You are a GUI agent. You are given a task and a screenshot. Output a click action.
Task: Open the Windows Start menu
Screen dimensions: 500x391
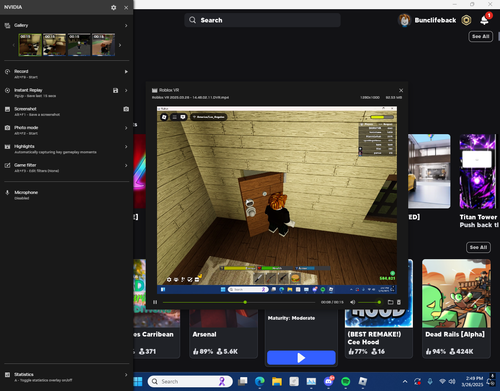click(138, 381)
